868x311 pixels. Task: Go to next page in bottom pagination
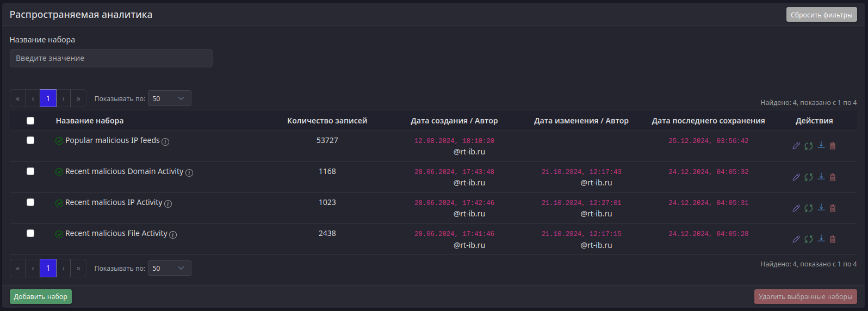coord(63,268)
